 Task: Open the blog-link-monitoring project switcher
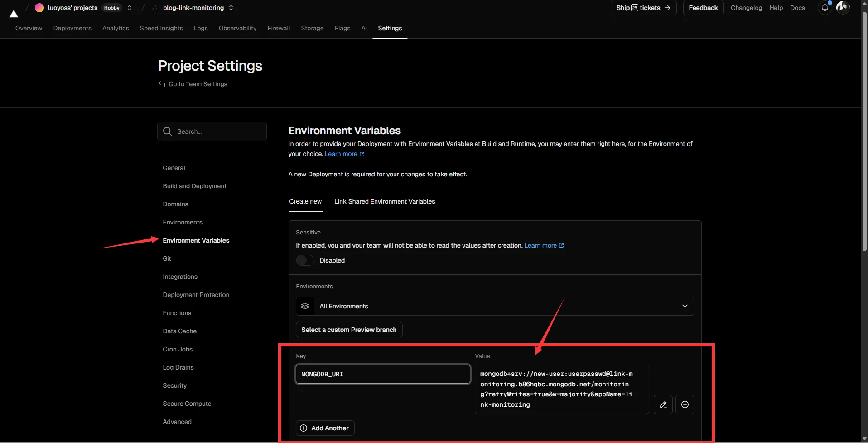[231, 8]
